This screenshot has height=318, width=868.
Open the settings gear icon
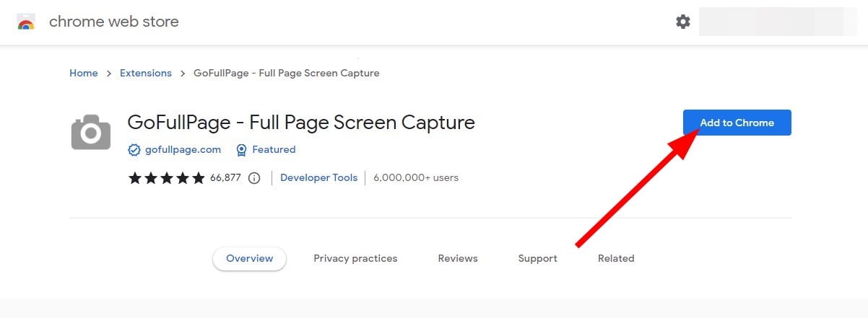(682, 22)
